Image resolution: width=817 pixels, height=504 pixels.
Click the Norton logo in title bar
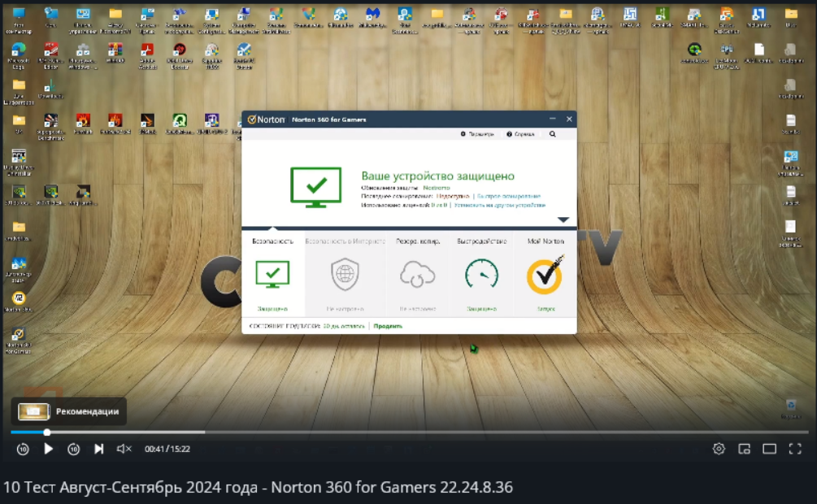tap(267, 119)
